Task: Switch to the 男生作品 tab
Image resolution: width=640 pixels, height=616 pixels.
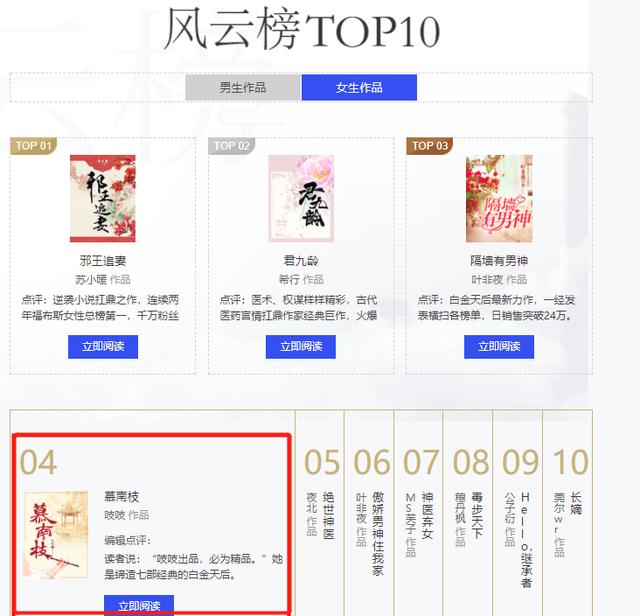Action: (243, 87)
